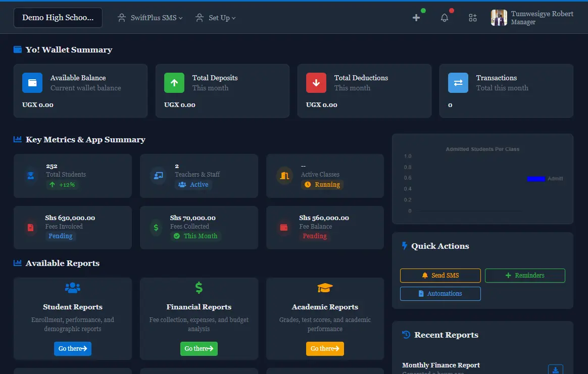Screen dimensions: 588x374
Task: Click the Available Balance wallet icon
Action: coord(32,83)
